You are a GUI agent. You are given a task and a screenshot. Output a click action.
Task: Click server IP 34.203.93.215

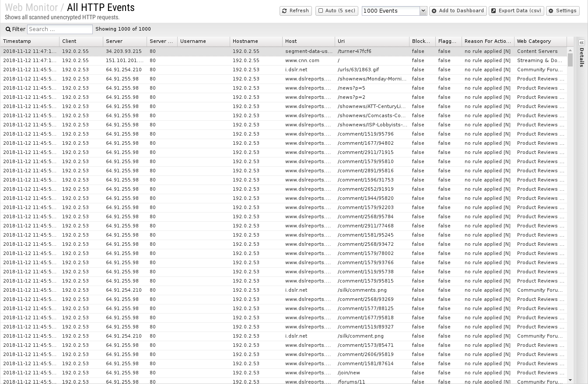(x=125, y=51)
